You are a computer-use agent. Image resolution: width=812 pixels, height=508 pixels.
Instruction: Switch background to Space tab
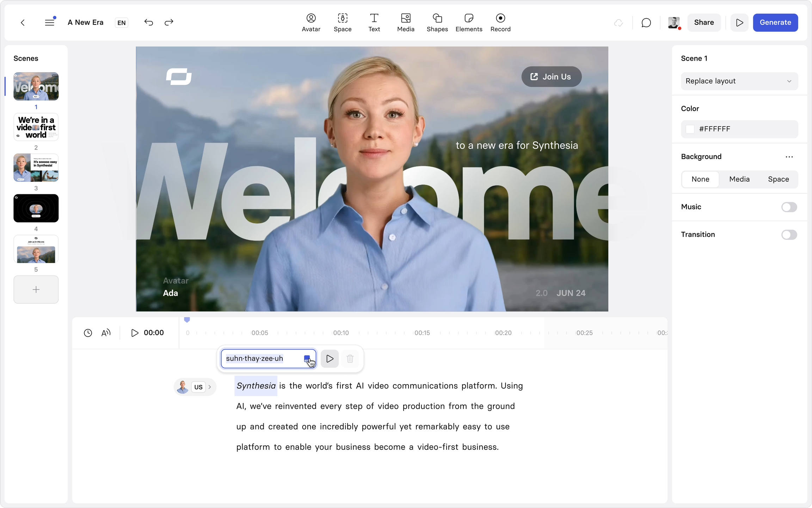(778, 179)
